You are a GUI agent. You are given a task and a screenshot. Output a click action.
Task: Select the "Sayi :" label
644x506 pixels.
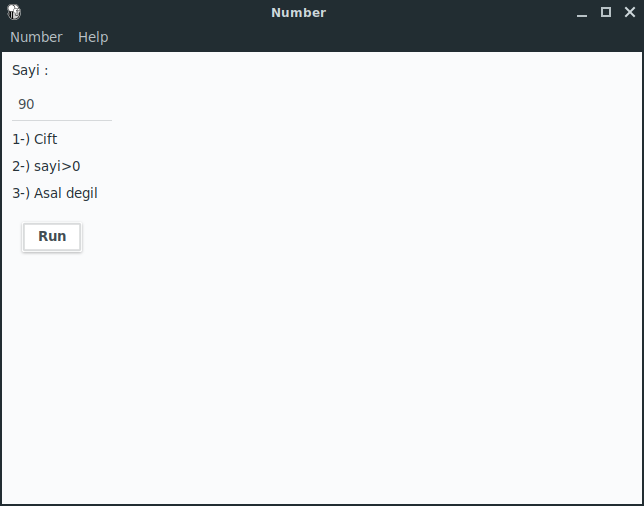pyautogui.click(x=30, y=71)
